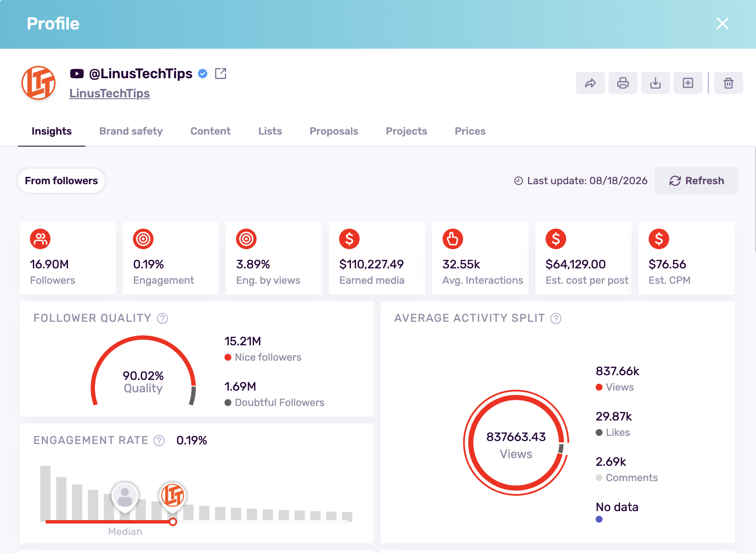
Task: Click the 837663.43 Views donut chart
Action: [x=516, y=443]
